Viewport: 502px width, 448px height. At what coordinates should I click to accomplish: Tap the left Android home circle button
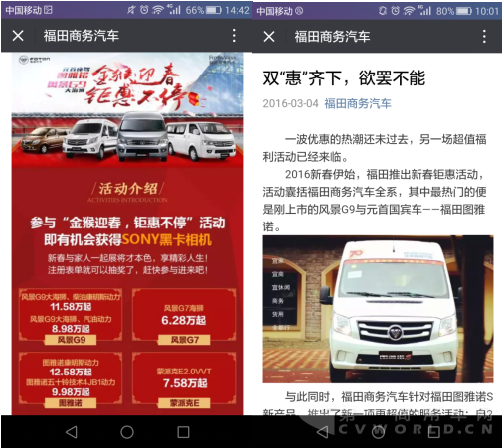tap(127, 432)
